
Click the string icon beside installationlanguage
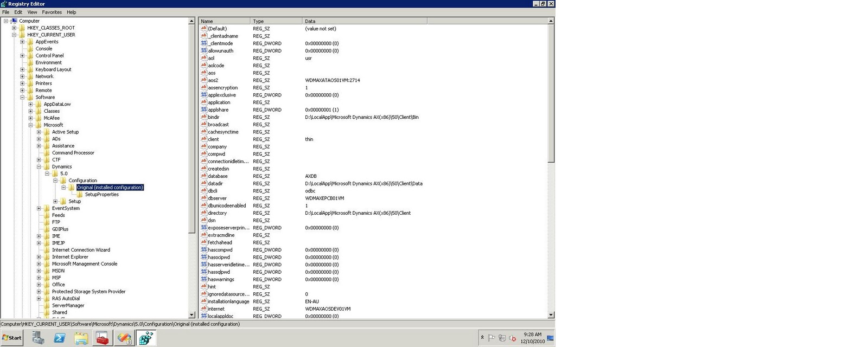(x=204, y=301)
